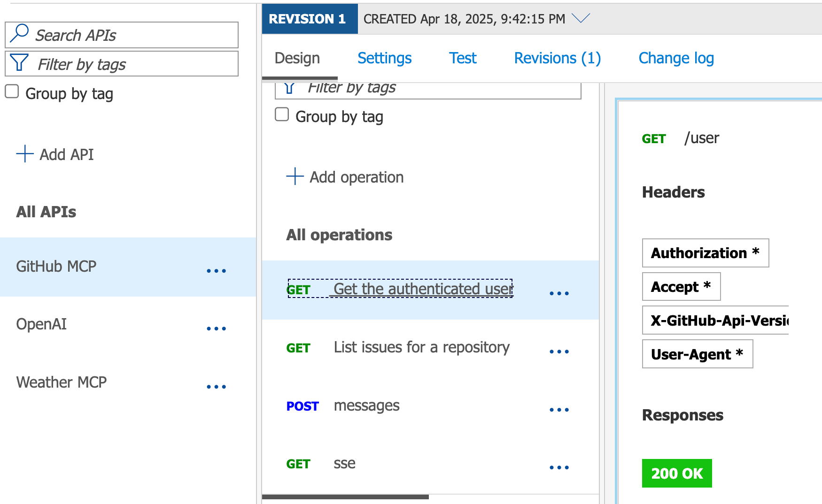The height and width of the screenshot is (504, 822).
Task: Switch to the Test tab
Action: 463,58
